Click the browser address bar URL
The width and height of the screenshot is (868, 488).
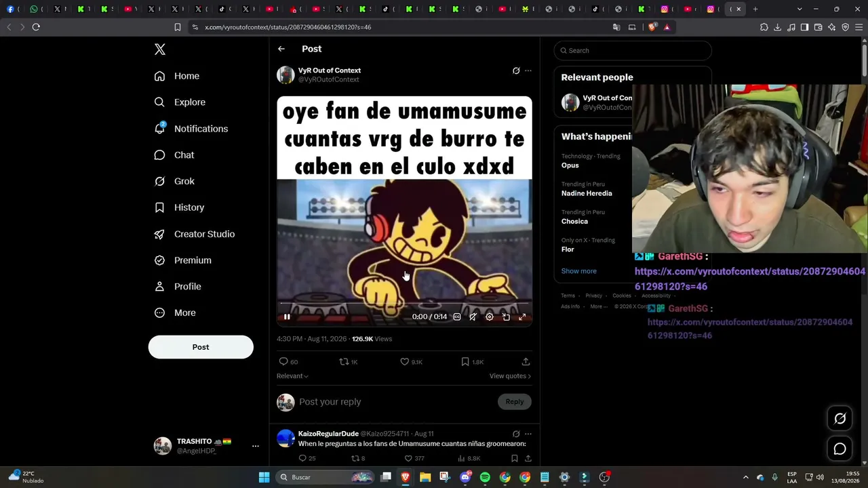pyautogui.click(x=288, y=27)
